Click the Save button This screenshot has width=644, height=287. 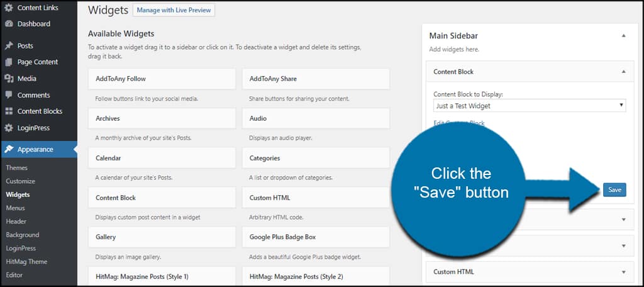tap(614, 189)
